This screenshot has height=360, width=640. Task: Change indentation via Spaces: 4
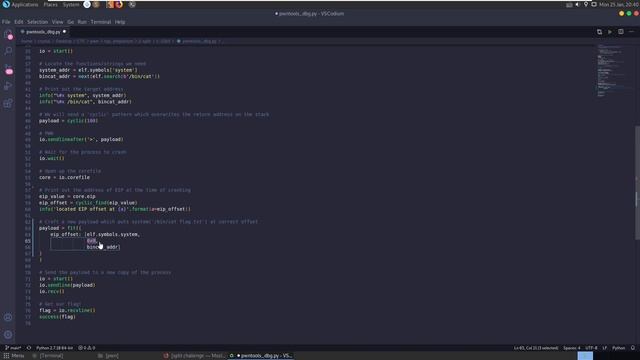[x=571, y=348]
